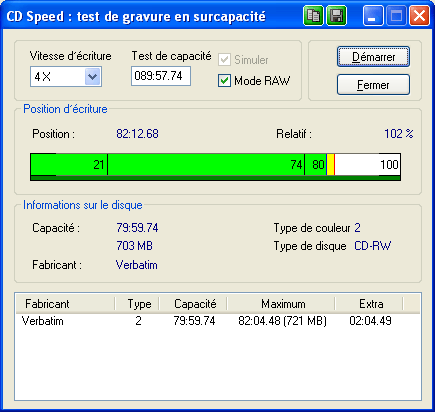Viewport: 435px width, 412px height.
Task: Click the Fermer button
Action: click(x=373, y=85)
